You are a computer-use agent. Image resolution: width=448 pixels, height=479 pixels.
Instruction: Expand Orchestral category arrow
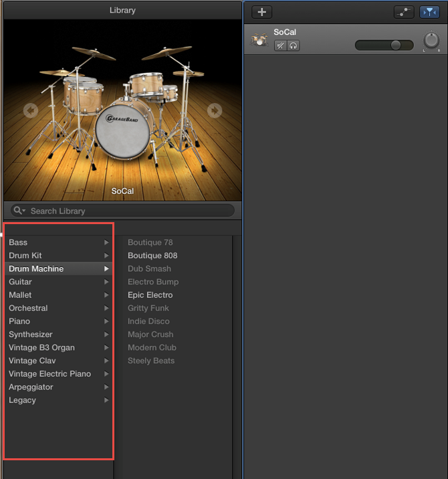pos(106,308)
